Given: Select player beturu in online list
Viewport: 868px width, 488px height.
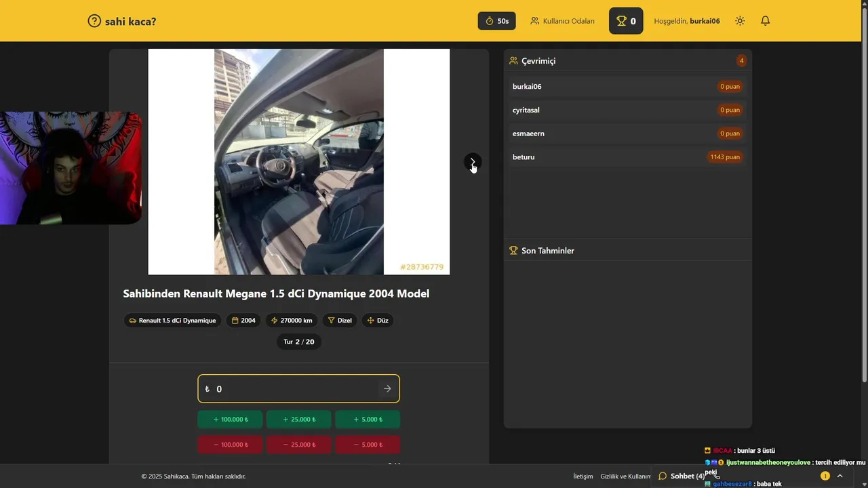Looking at the screenshot, I should 627,157.
